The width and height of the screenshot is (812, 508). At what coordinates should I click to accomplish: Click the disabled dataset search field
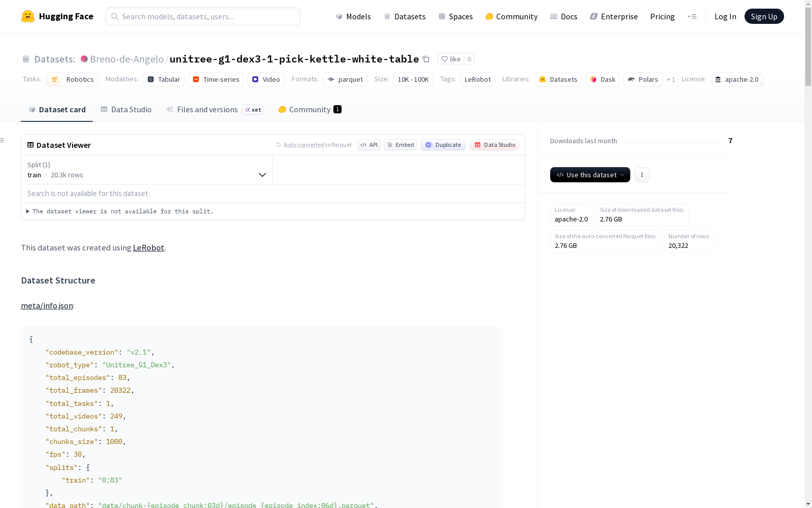(273, 194)
